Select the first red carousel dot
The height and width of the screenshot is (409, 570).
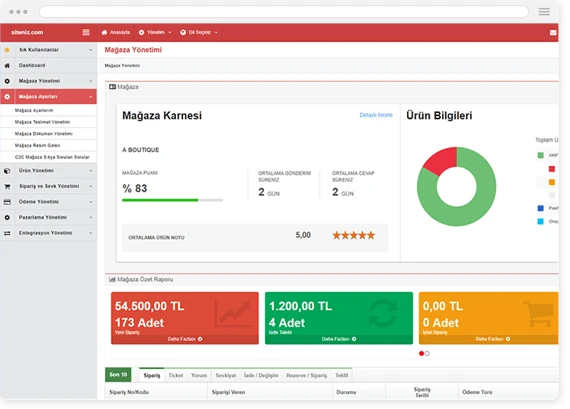point(421,353)
